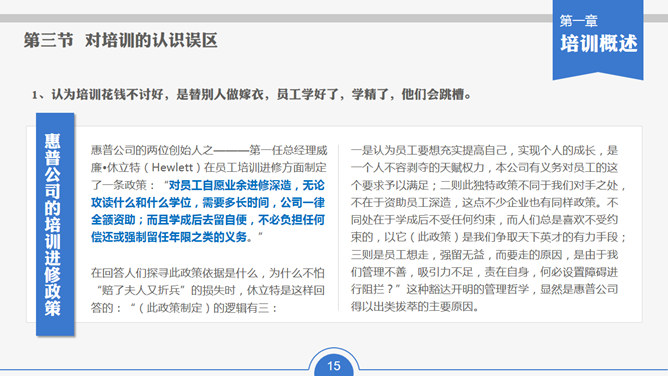Viewport: 668px width, 376px height.
Task: Click blue line 全额资助；而且学成后去留自便
Action: [x=207, y=220]
